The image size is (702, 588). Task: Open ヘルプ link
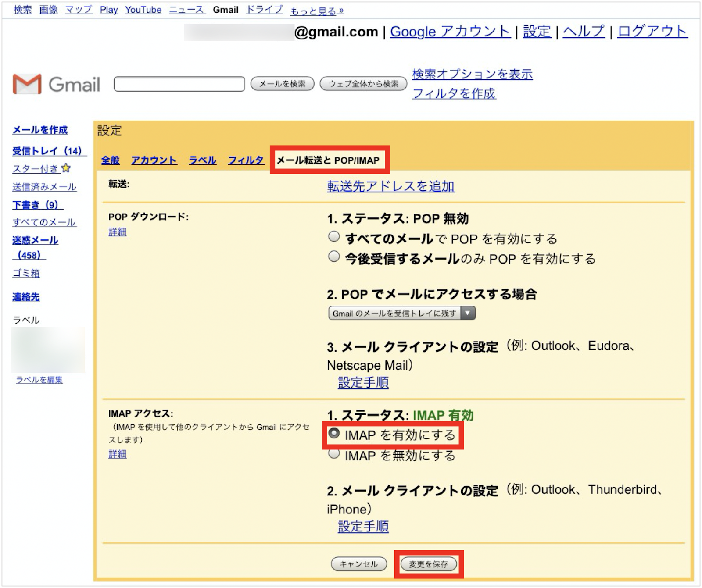(x=584, y=32)
